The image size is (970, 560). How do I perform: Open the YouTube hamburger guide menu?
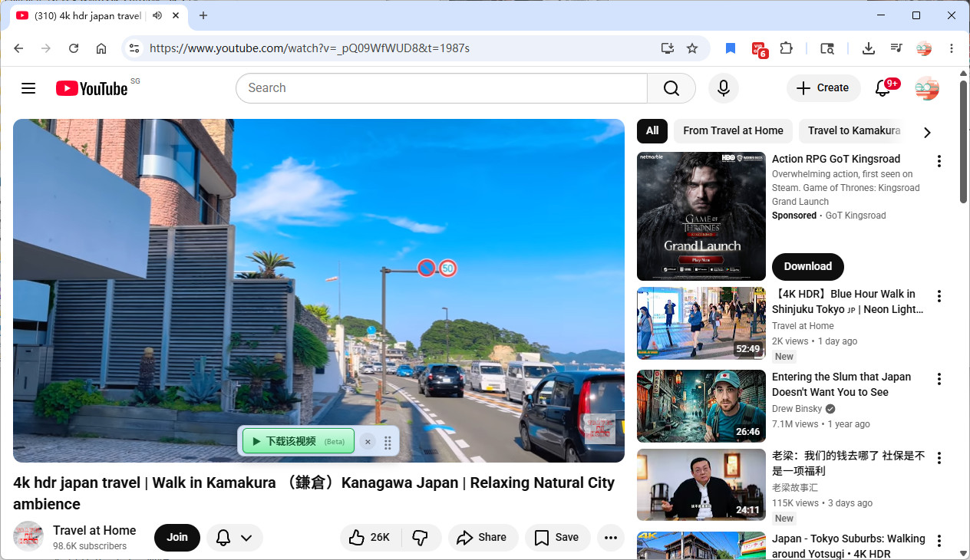click(28, 88)
